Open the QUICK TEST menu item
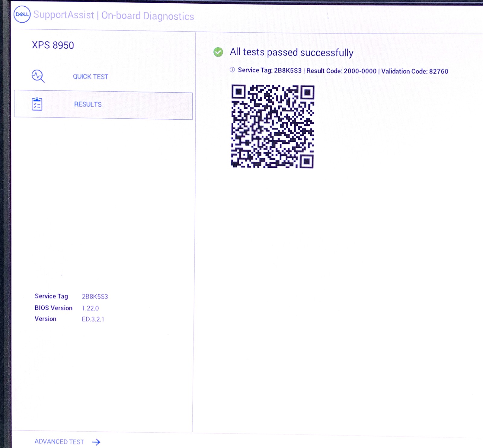 (x=91, y=77)
